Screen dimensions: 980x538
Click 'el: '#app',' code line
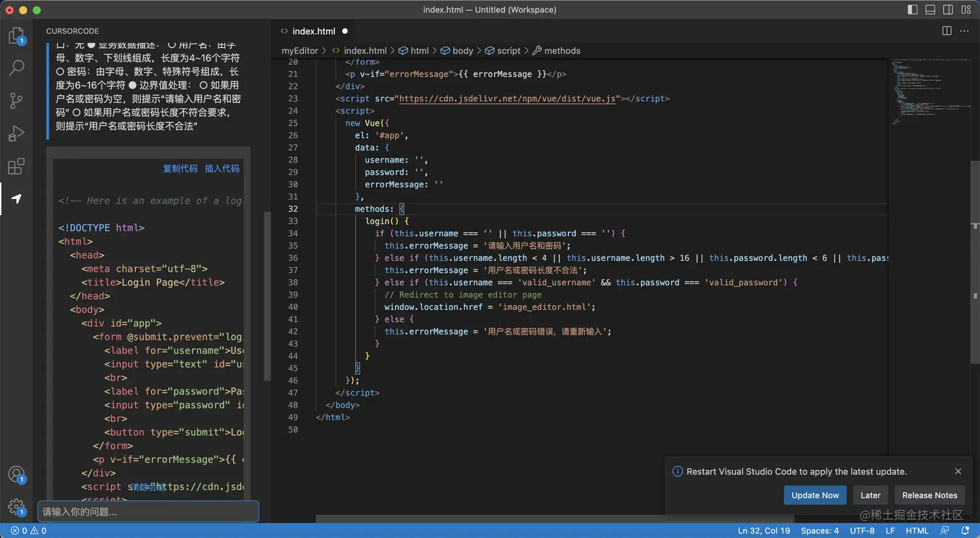[x=382, y=135]
